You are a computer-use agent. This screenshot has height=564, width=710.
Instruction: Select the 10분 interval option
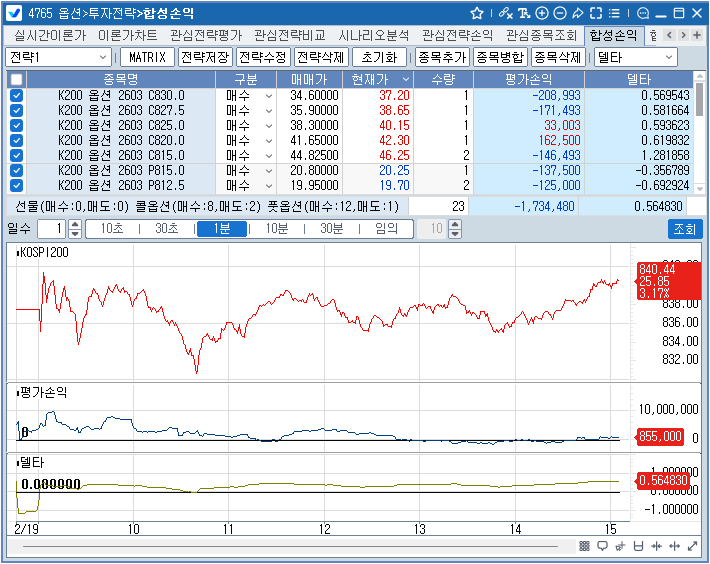coord(276,229)
